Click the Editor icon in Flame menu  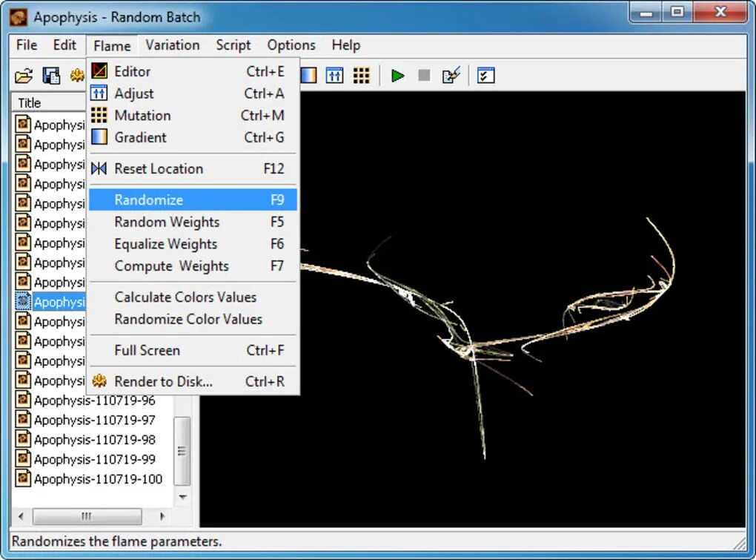tap(99, 71)
